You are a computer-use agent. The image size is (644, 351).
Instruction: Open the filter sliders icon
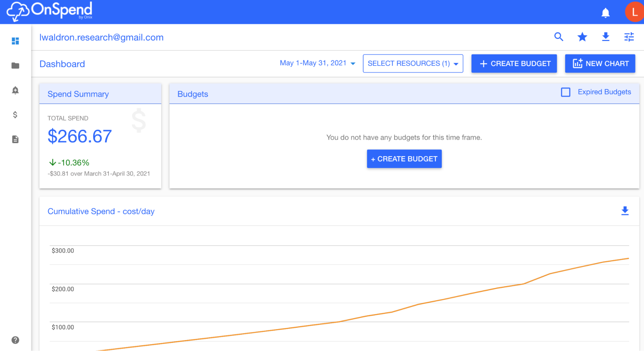(629, 37)
